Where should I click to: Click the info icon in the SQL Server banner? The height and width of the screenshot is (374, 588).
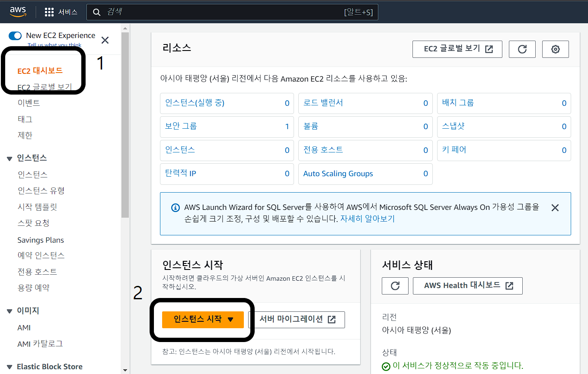pos(175,208)
